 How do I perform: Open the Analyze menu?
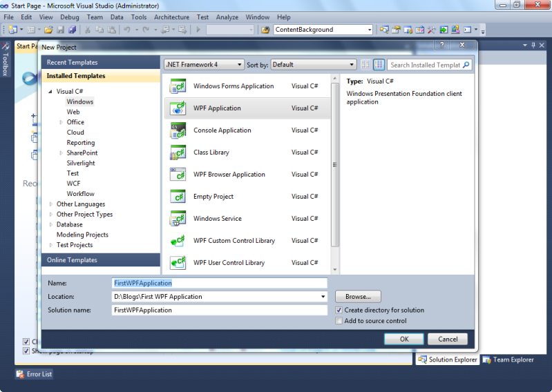coord(227,17)
